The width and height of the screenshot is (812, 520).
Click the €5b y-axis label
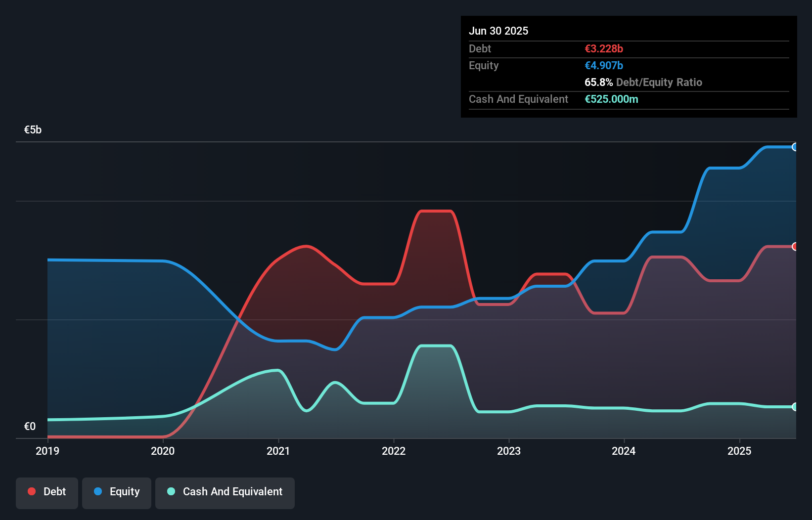click(x=33, y=130)
